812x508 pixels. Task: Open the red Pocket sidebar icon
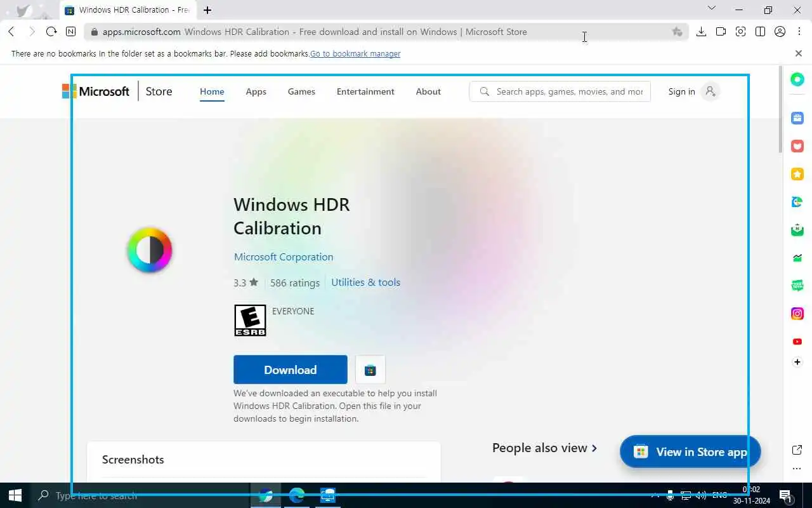797,146
